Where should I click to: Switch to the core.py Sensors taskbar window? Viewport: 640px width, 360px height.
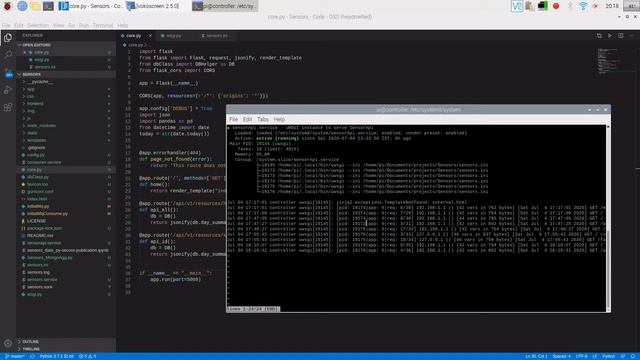click(90, 6)
